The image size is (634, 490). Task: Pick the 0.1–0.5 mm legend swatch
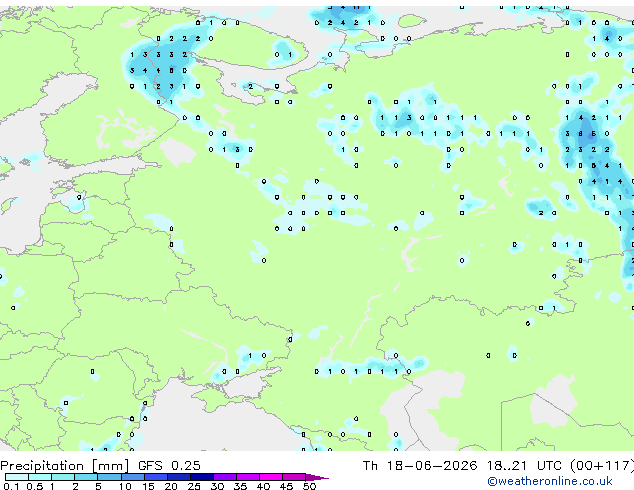(17, 477)
